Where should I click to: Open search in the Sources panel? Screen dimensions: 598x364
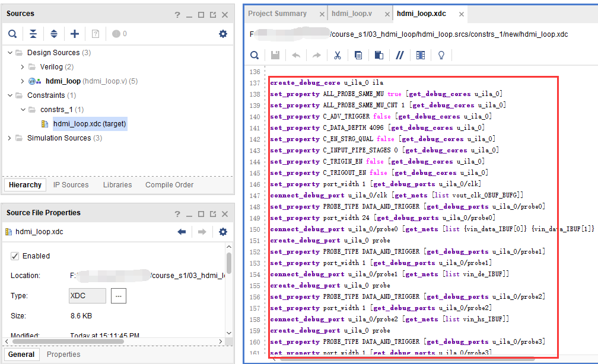coord(12,34)
